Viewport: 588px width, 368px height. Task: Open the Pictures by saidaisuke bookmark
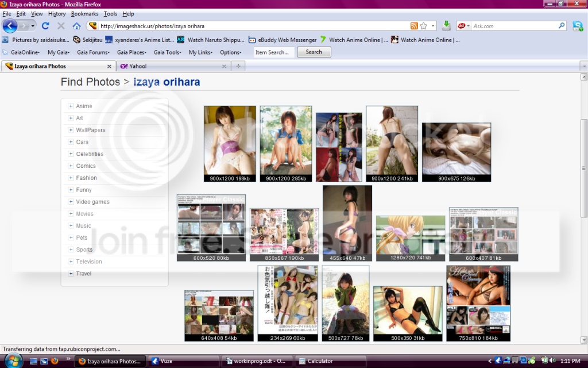36,40
